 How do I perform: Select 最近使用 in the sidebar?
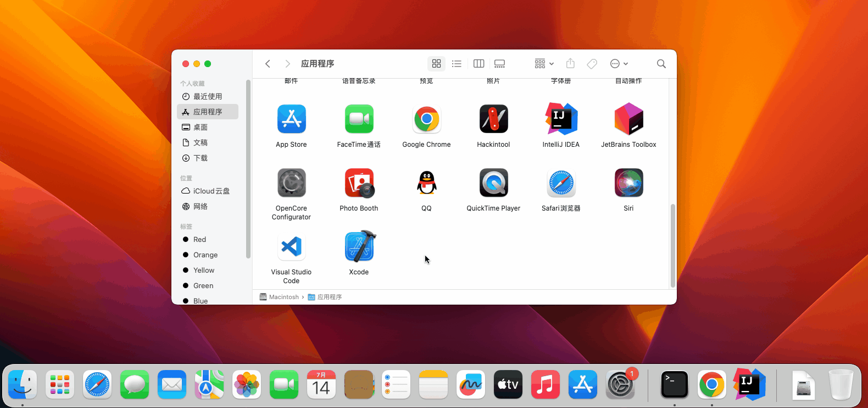208,96
